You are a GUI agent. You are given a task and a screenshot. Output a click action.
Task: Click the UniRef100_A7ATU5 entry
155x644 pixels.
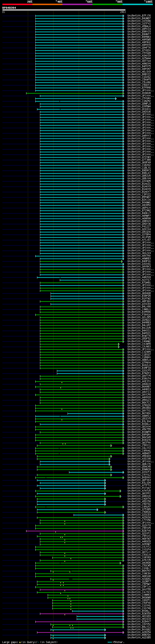(139, 491)
